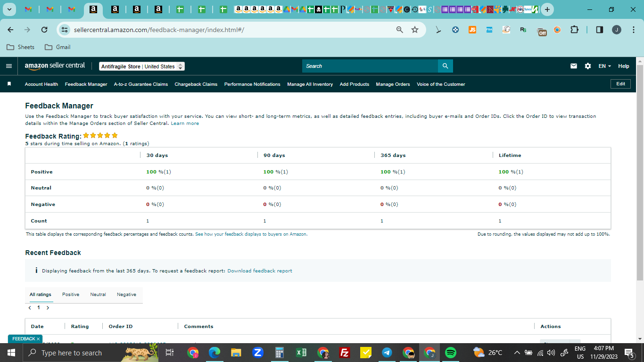Click the bookmark flag in navigation bar
The image size is (644, 362).
click(x=9, y=84)
